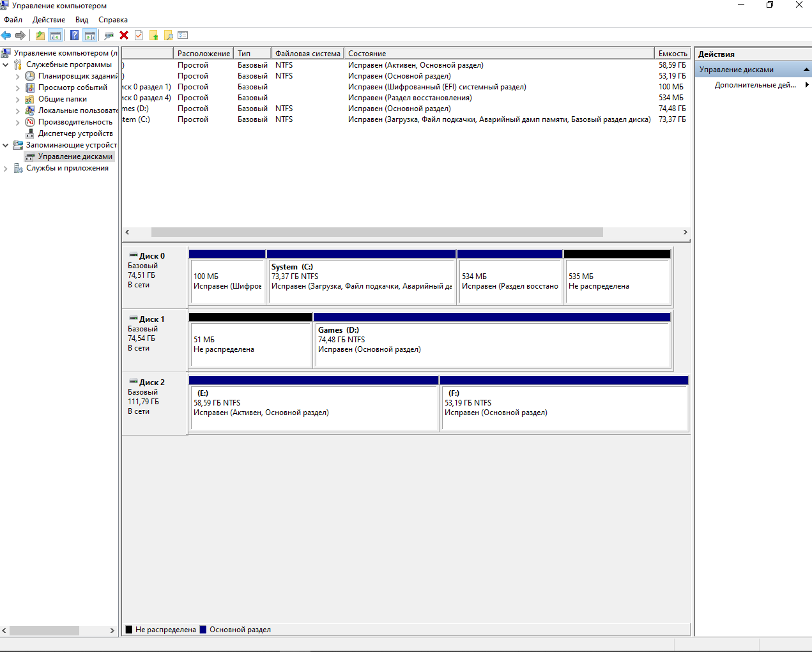Viewport: 812px width, 652px height.
Task: Select the 534 МБ recovery partition block
Action: coord(510,277)
